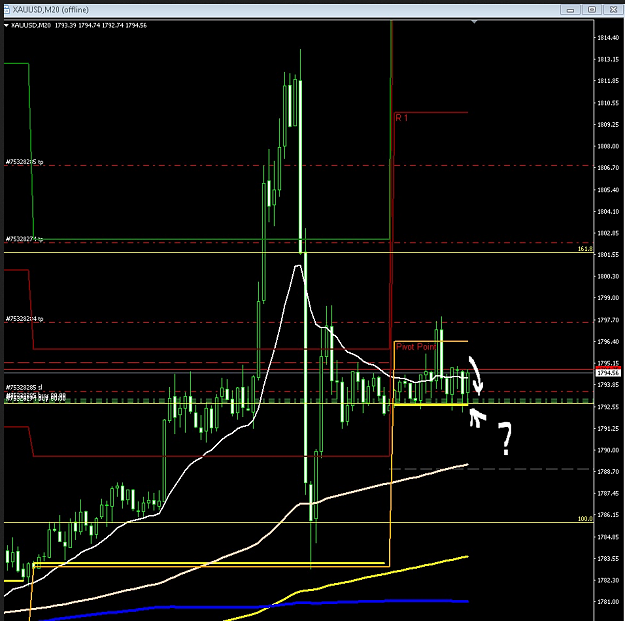This screenshot has width=625, height=621.
Task: Select the horizontal red R 1 level line
Action: 431,112
